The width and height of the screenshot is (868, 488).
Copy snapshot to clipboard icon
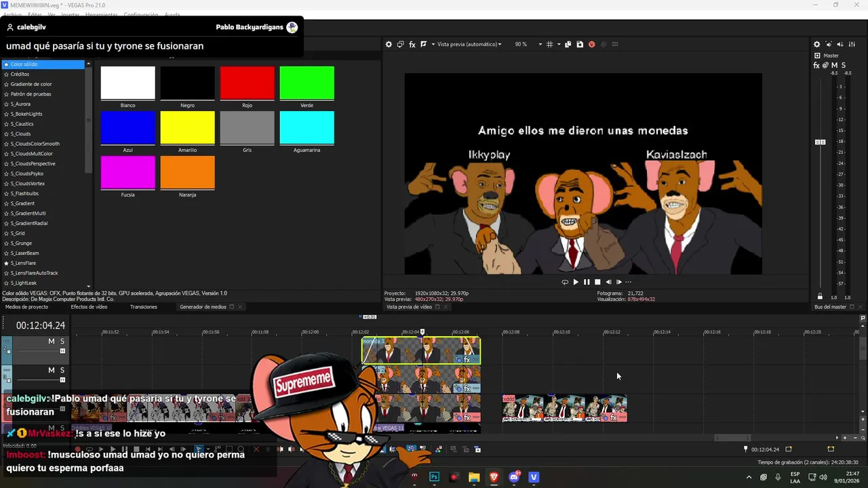tap(568, 44)
